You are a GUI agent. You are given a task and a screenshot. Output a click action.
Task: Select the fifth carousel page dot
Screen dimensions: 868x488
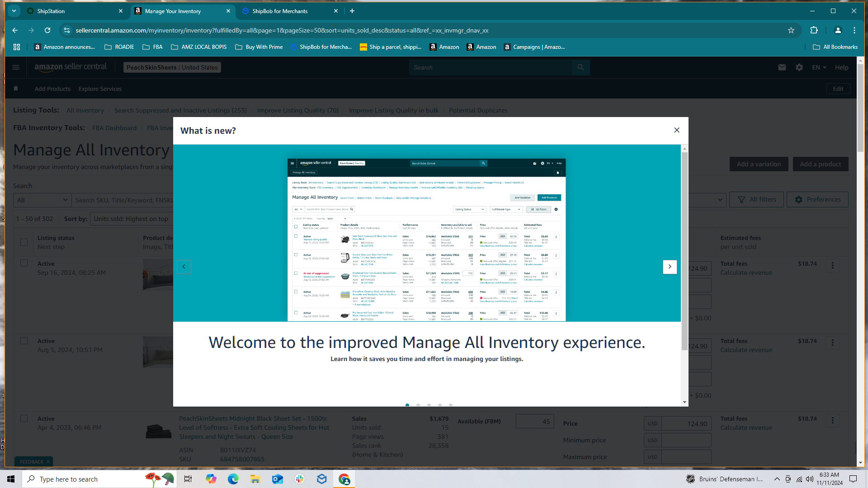(x=451, y=405)
